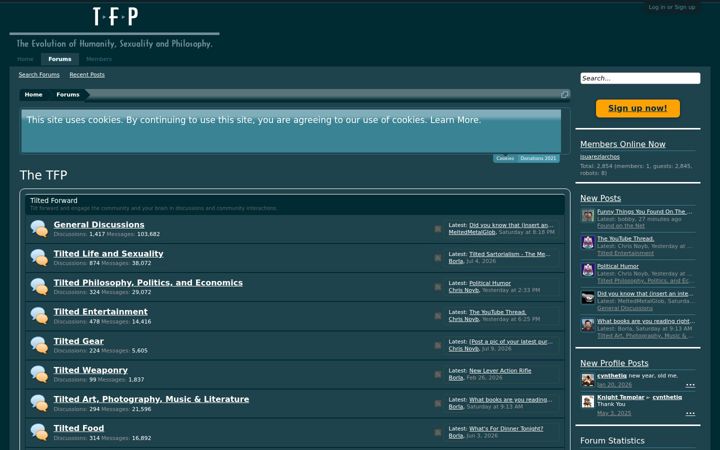Open the Members navigation tab
Screen dimensions: 720x450
(99, 59)
